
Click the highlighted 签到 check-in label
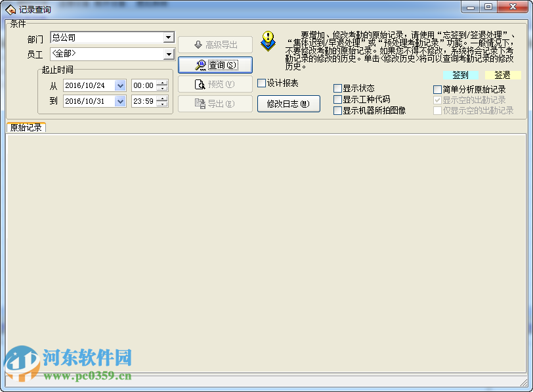[x=461, y=75]
